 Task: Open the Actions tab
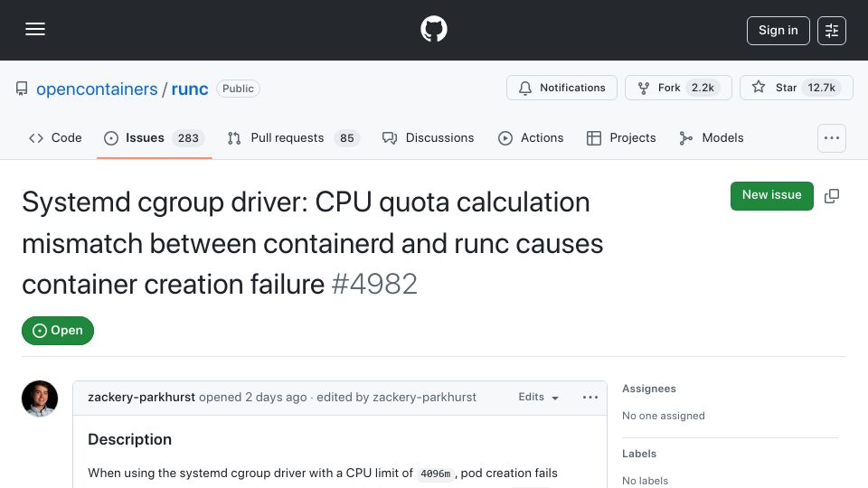(x=531, y=137)
